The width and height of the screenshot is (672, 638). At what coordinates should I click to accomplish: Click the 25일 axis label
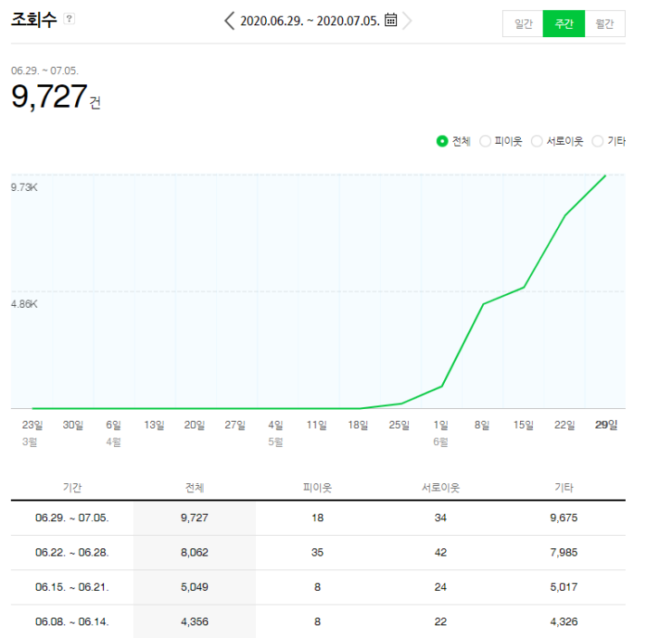pyautogui.click(x=399, y=425)
